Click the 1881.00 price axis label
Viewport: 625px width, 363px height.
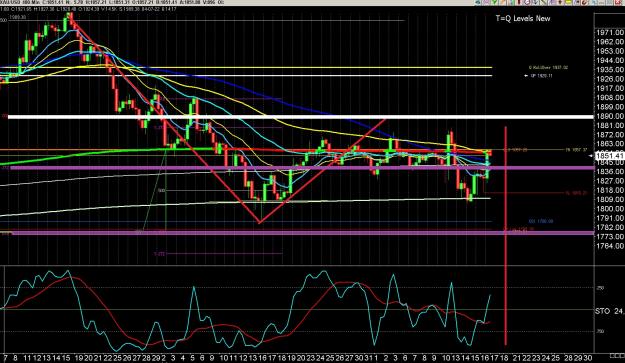pos(610,126)
